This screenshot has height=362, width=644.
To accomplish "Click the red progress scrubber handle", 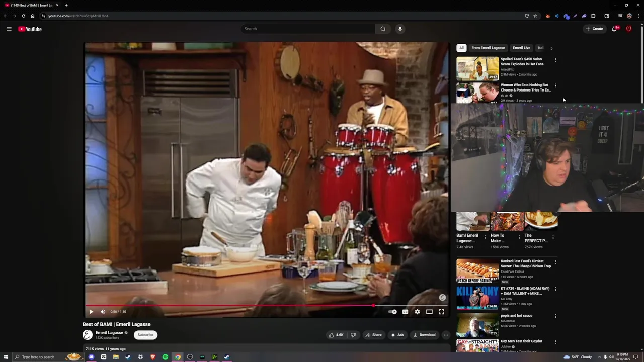I will [373, 305].
